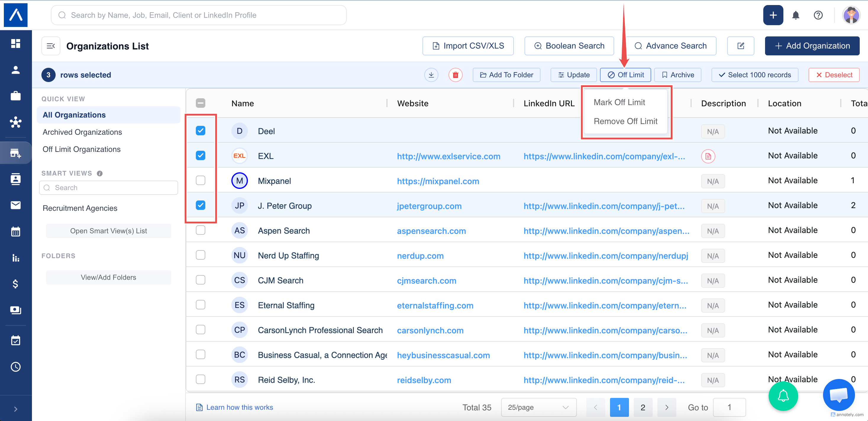Uncheck the J. Peter Group checkbox

[201, 205]
